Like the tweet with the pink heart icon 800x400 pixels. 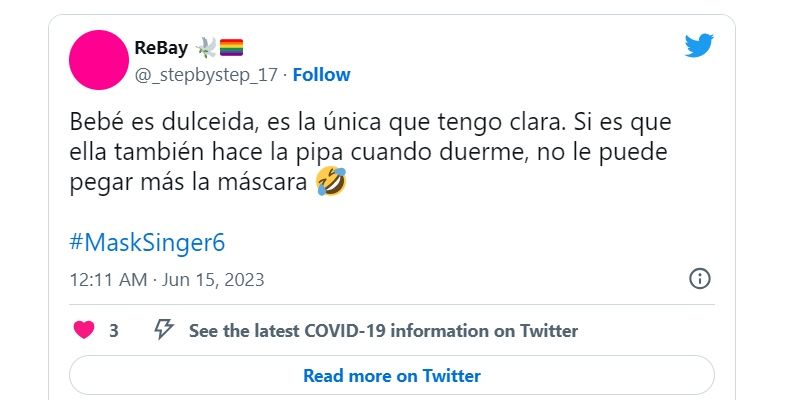(84, 330)
